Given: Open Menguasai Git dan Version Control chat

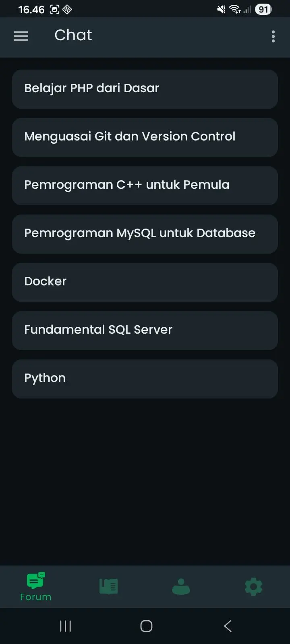Looking at the screenshot, I should 145,137.
